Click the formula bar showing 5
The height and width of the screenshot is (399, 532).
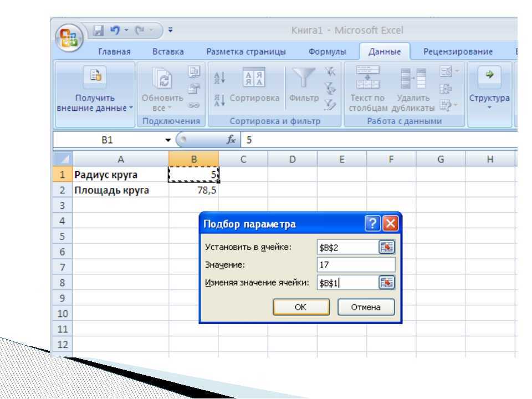pyautogui.click(x=379, y=140)
